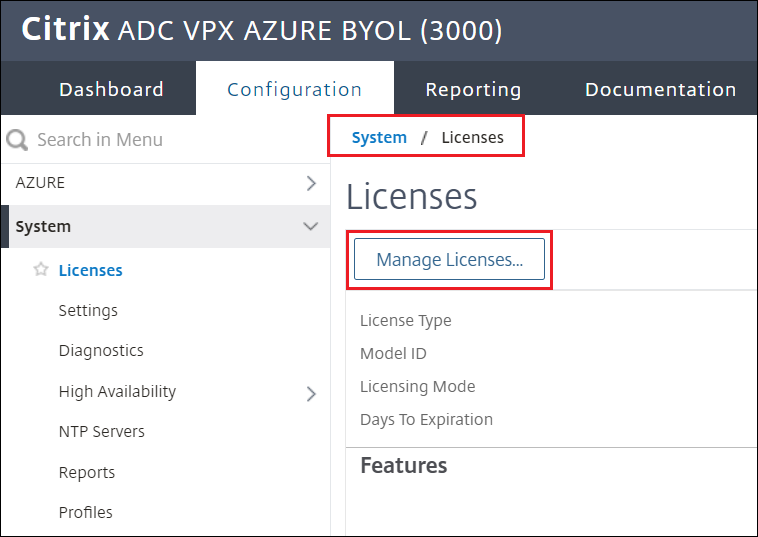
Task: Follow the System breadcrumb link
Action: [x=379, y=137]
